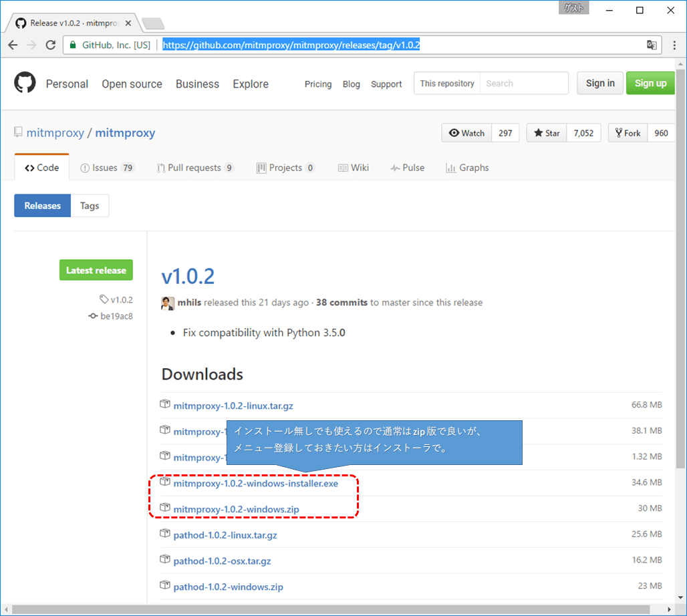Image resolution: width=687 pixels, height=616 pixels.
Task: Click the vertical scrollbar thumb
Action: point(680,268)
